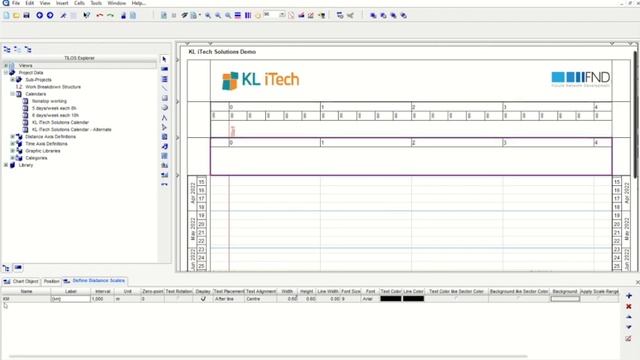
Task: Click the 'Centre' Text Alignment cell
Action: click(260, 299)
